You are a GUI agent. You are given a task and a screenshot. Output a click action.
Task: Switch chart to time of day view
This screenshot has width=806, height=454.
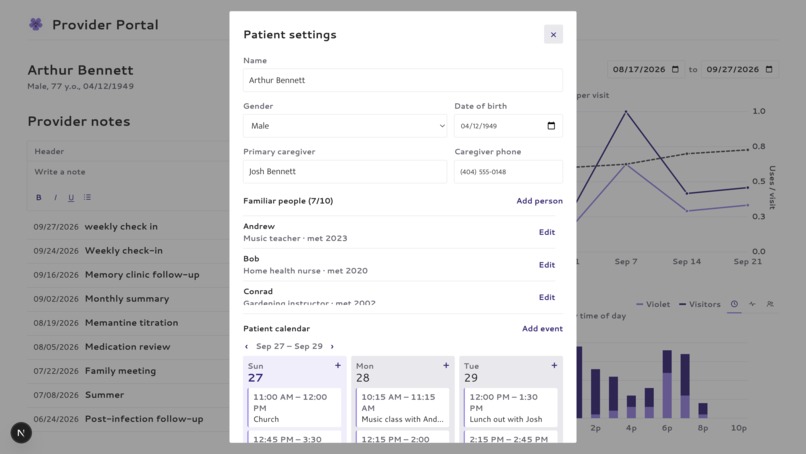(735, 304)
